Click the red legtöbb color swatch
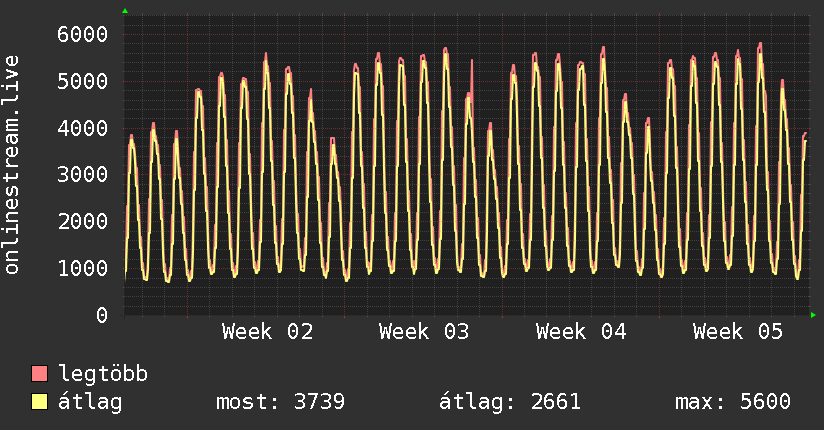 [x=40, y=375]
